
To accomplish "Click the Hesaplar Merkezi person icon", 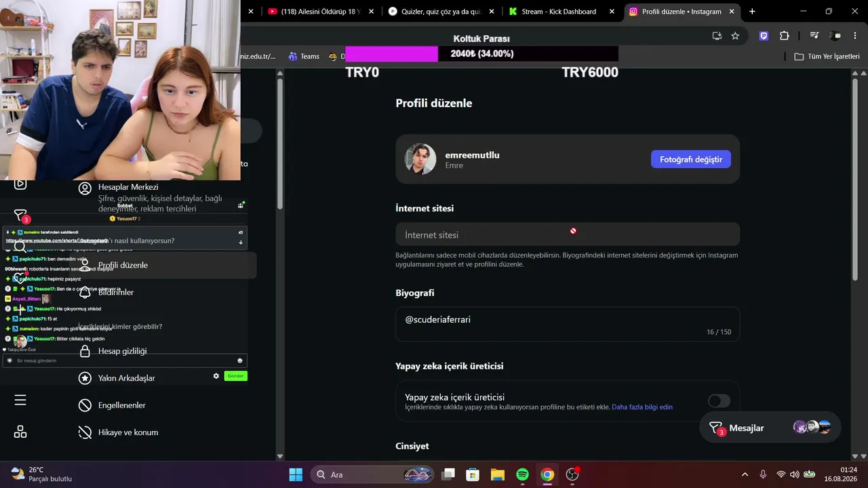I will [85, 188].
